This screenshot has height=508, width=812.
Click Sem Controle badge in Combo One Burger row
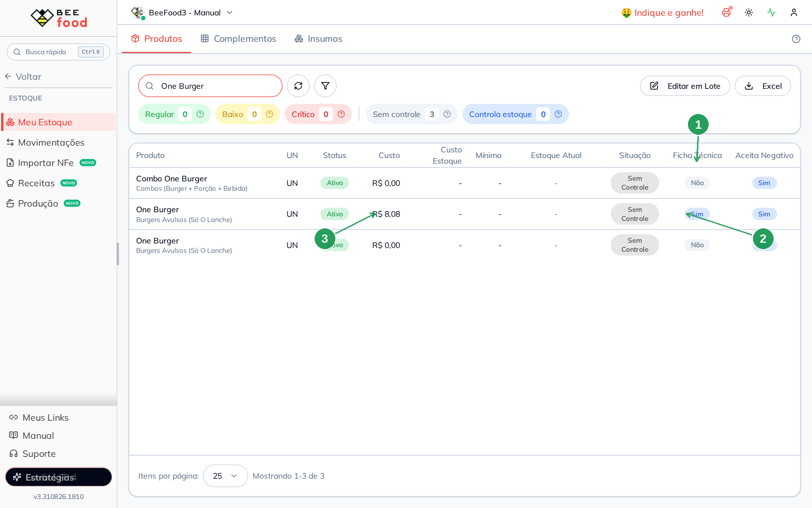click(635, 183)
